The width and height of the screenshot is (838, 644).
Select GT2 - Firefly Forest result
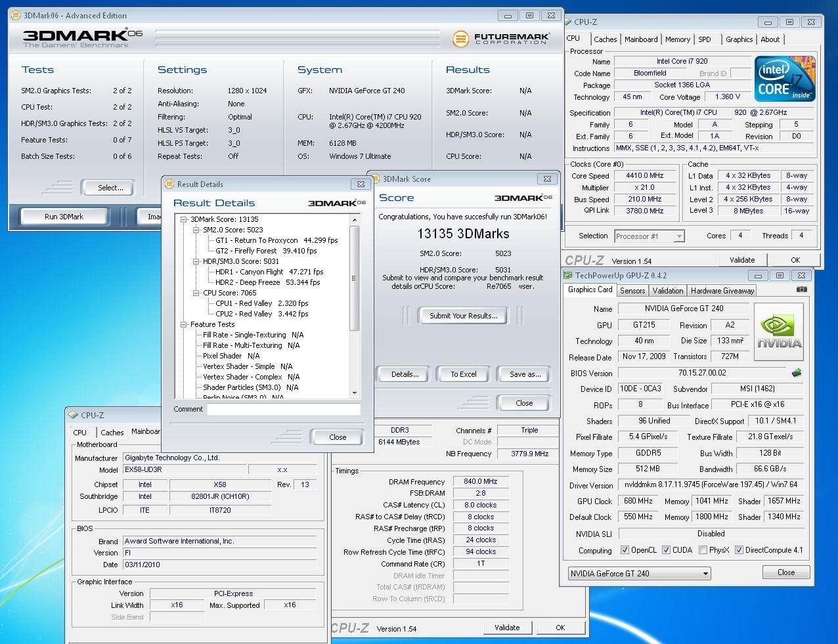(266, 251)
